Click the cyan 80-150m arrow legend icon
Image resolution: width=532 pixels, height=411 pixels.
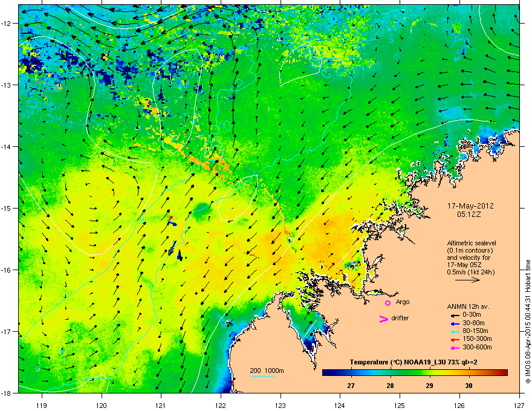(455, 331)
